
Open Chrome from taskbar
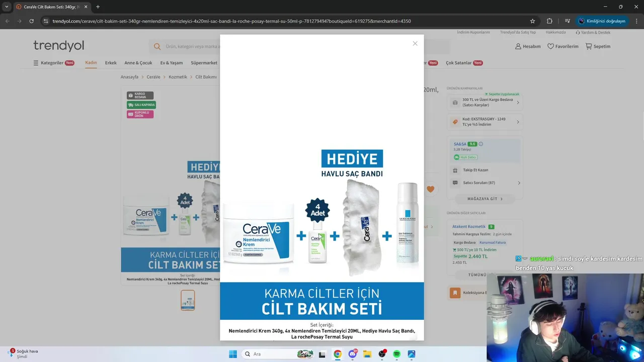click(x=338, y=354)
